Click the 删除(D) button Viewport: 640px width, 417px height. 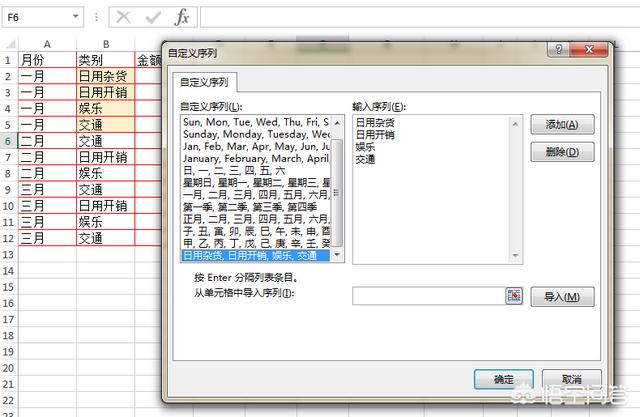click(562, 152)
